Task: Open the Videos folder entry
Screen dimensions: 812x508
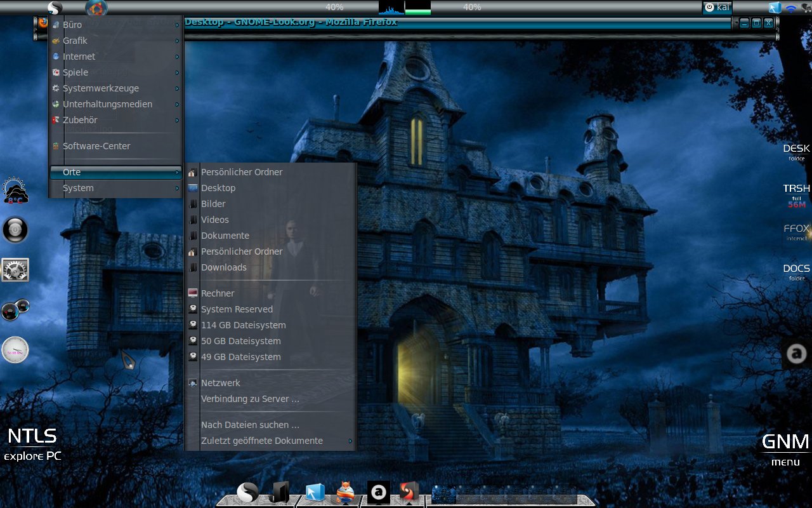Action: 270,220
